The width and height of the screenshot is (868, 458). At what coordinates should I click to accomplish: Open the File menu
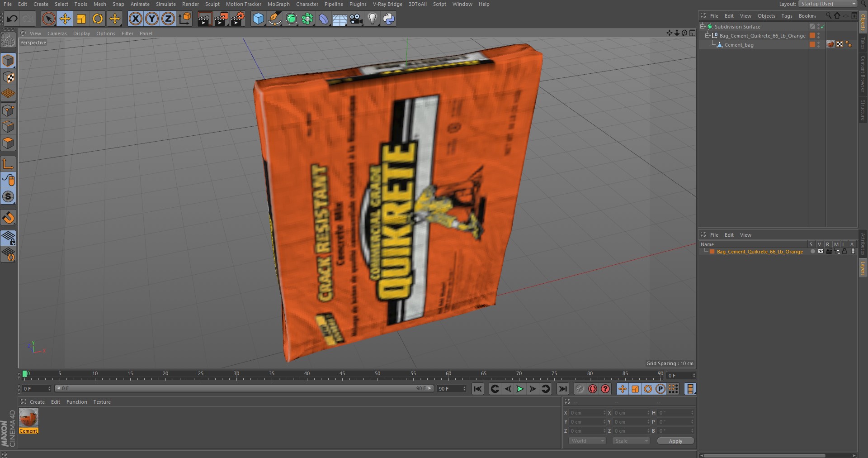[8, 4]
